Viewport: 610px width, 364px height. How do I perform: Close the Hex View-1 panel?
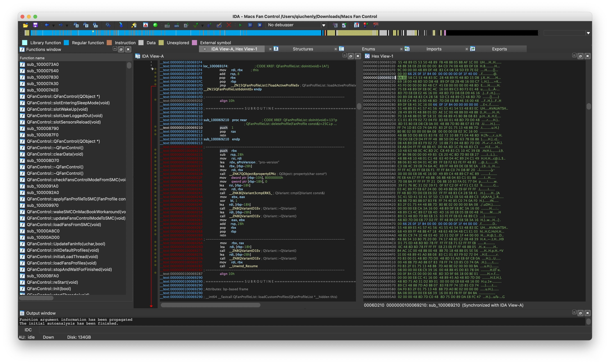point(587,56)
